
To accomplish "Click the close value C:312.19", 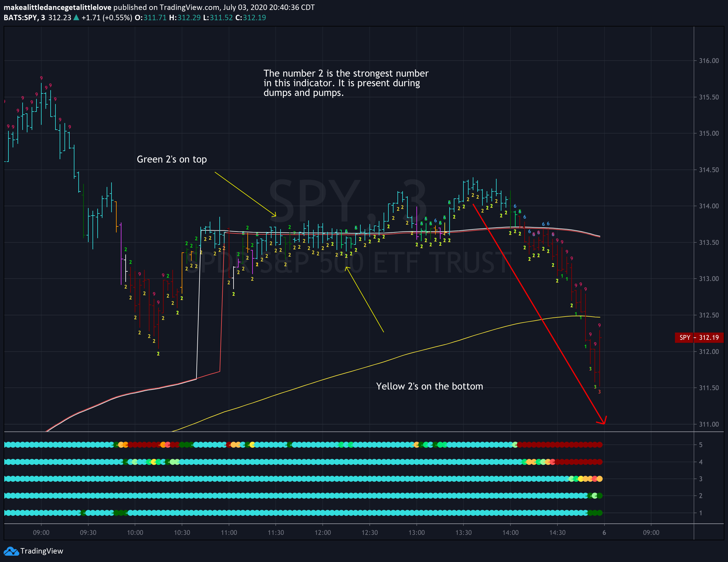I will point(251,18).
